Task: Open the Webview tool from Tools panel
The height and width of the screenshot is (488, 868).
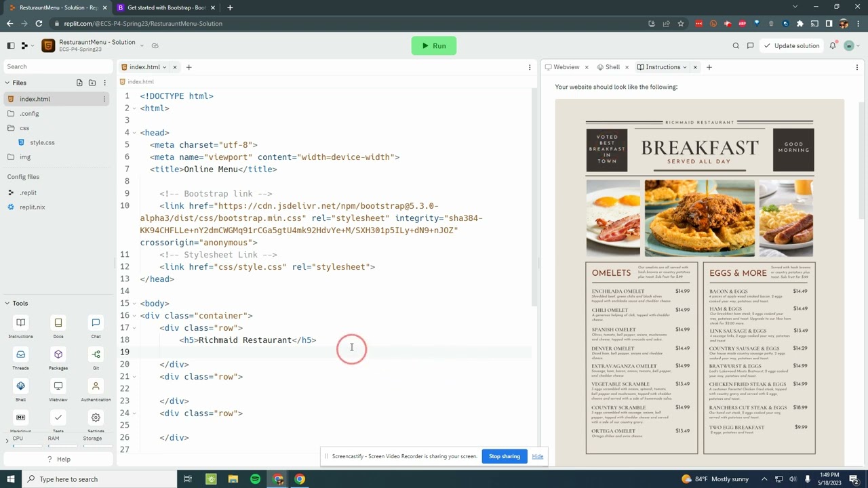Action: click(58, 390)
